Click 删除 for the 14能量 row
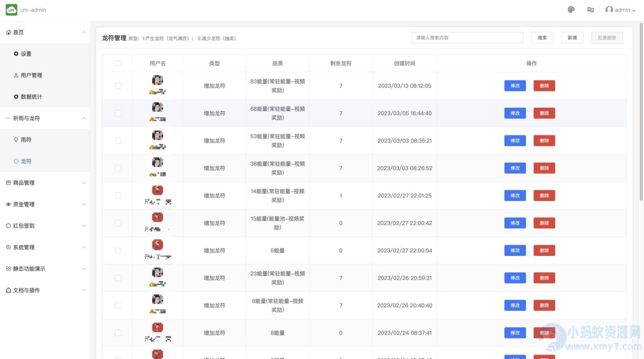This screenshot has width=644, height=359. 544,196
